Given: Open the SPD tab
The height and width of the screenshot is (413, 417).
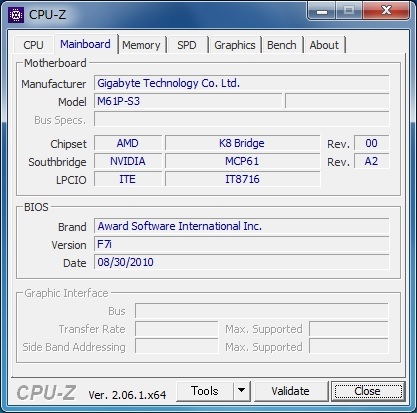Looking at the screenshot, I should point(187,45).
